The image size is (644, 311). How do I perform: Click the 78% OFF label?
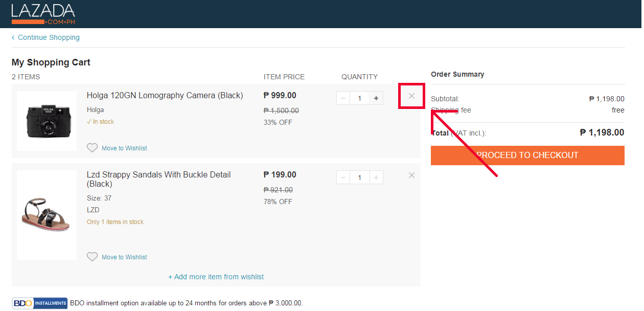278,202
